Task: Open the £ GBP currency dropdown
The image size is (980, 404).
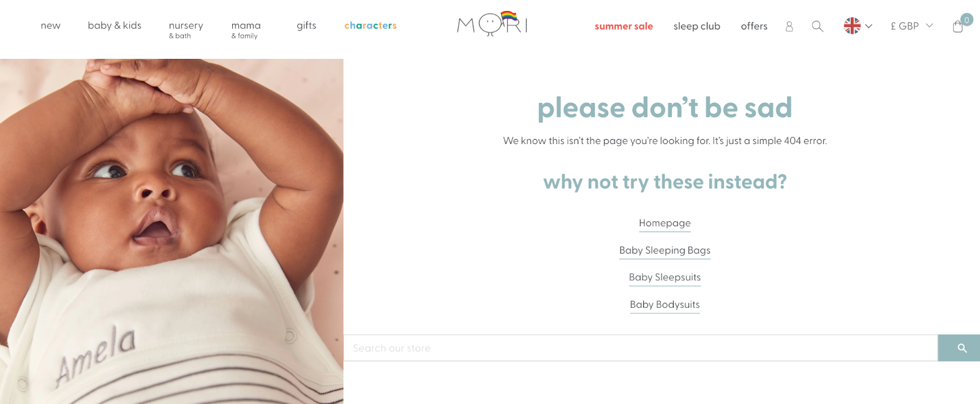Action: pyautogui.click(x=911, y=26)
